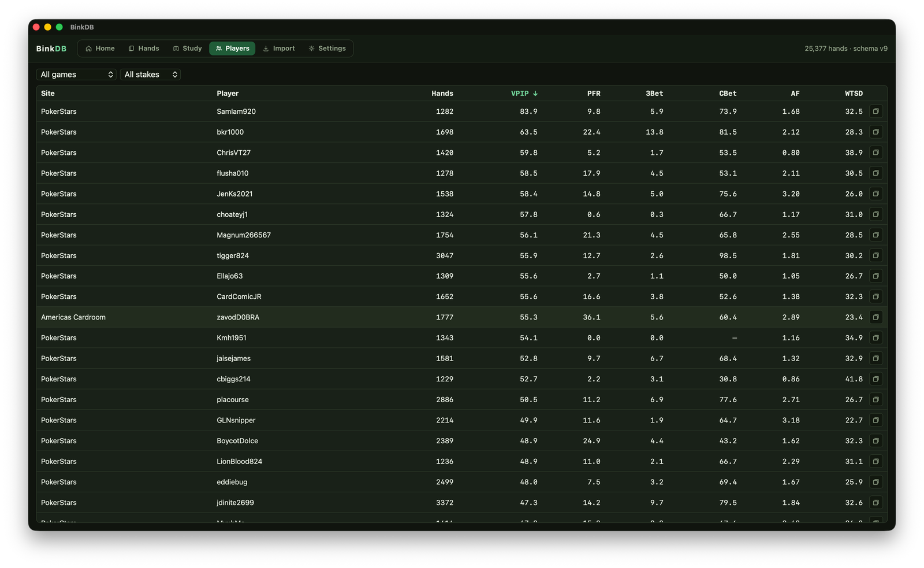This screenshot has width=924, height=568.
Task: Click copy icon for zavodD0BRA row
Action: point(875,317)
